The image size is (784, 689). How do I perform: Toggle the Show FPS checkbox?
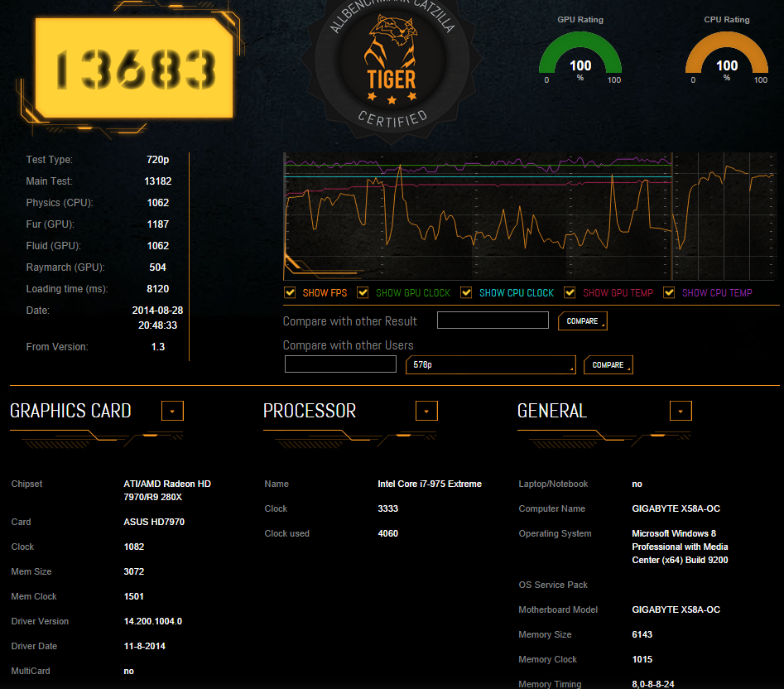point(290,292)
